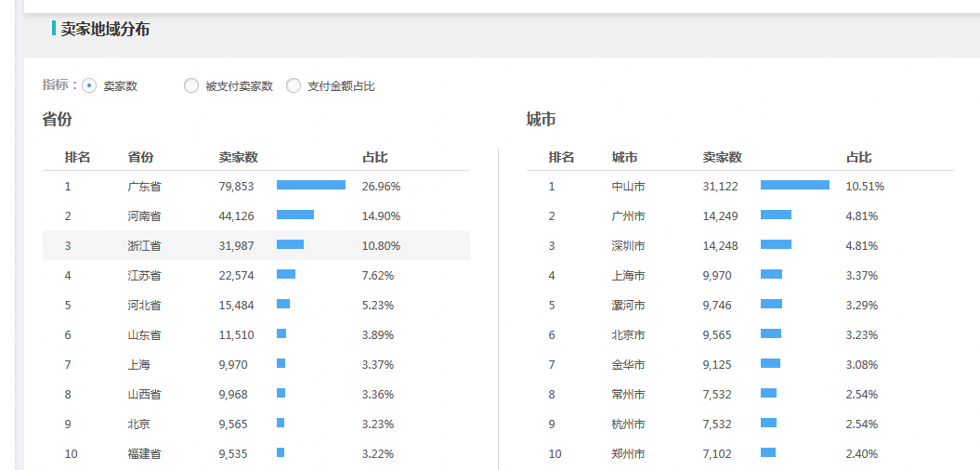Click the 省份 column header
The image size is (980, 470).
[140, 158]
